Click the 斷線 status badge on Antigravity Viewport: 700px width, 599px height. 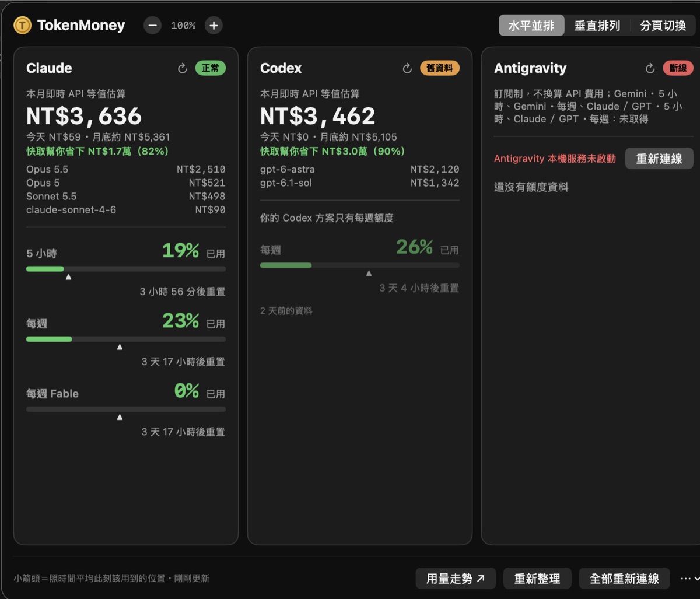click(678, 68)
